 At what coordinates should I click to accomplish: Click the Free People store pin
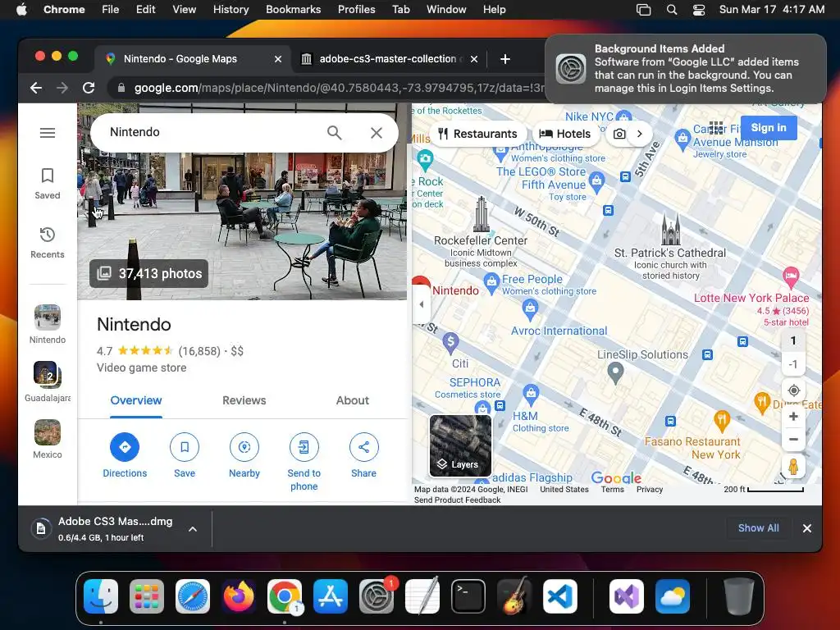[491, 282]
